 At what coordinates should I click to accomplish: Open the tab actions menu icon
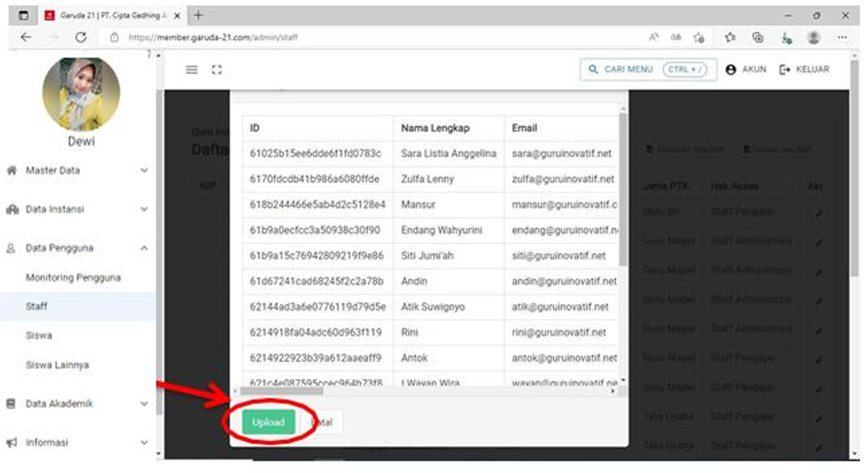pyautogui.click(x=23, y=15)
